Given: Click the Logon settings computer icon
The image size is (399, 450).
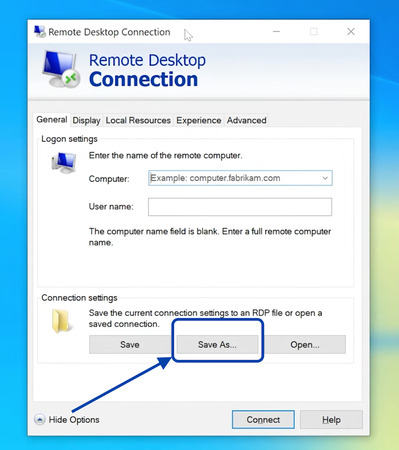Looking at the screenshot, I should (x=64, y=162).
